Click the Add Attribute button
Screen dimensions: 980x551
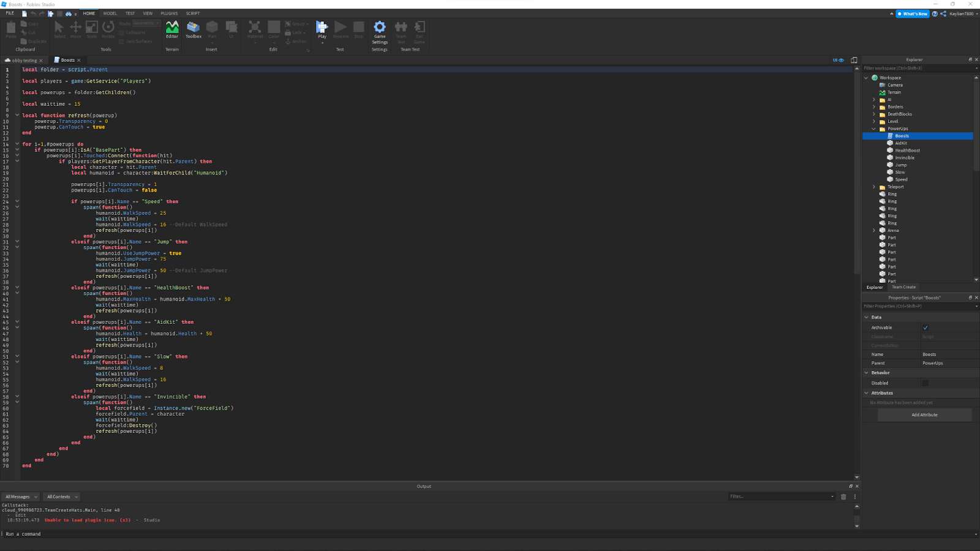(924, 414)
